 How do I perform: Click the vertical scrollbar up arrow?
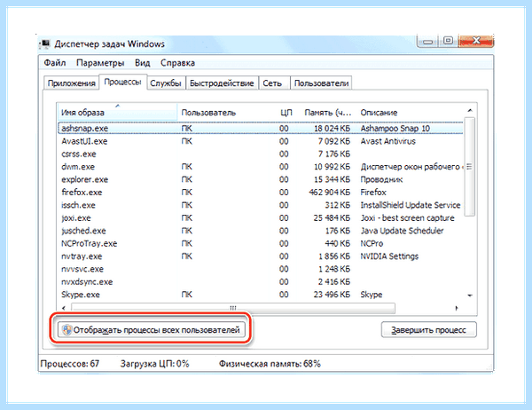tap(470, 110)
